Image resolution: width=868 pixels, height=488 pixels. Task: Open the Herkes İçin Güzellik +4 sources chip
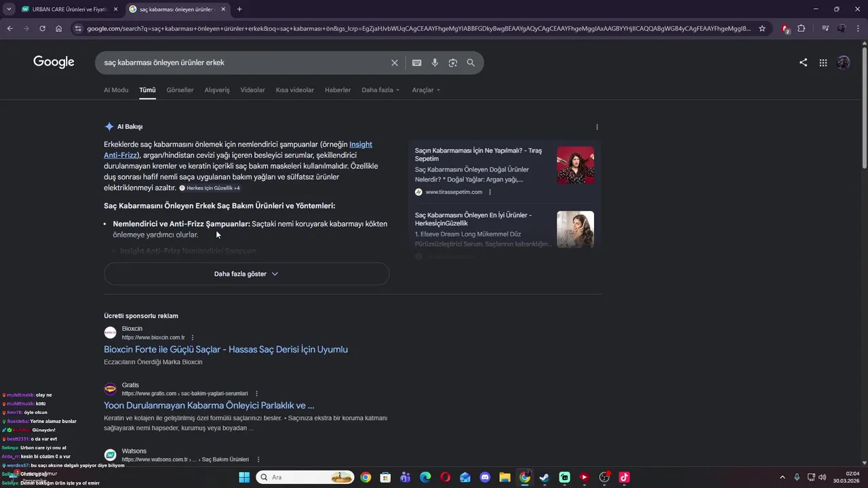pyautogui.click(x=210, y=188)
